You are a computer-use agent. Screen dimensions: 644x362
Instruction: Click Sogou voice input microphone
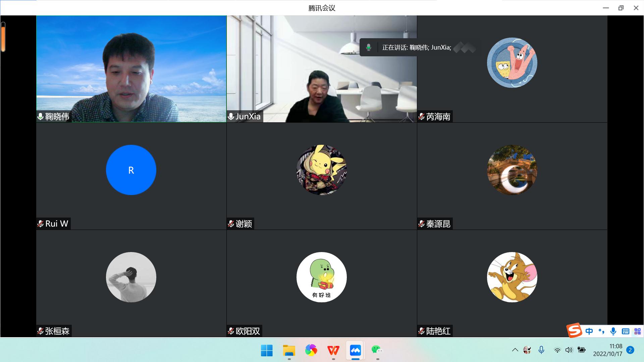[613, 331]
